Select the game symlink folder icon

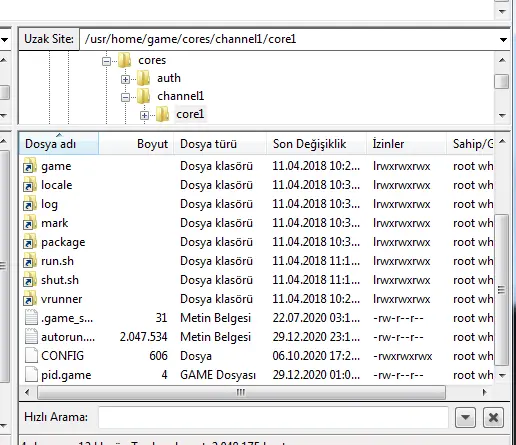[30, 166]
